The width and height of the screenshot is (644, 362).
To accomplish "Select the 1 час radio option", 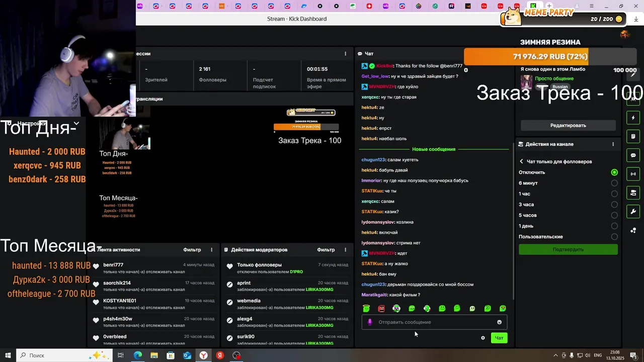I will (x=614, y=194).
